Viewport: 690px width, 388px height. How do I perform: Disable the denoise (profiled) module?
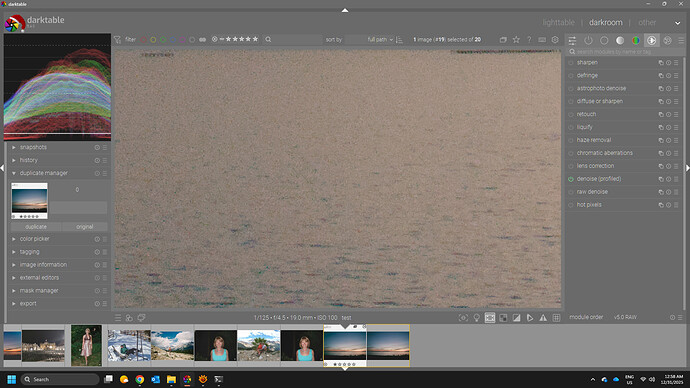tap(571, 179)
